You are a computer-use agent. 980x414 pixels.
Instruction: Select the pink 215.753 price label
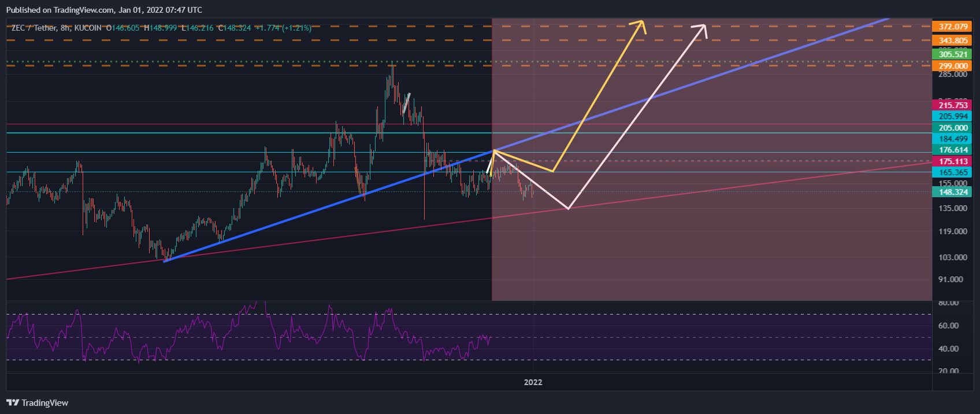[952, 105]
